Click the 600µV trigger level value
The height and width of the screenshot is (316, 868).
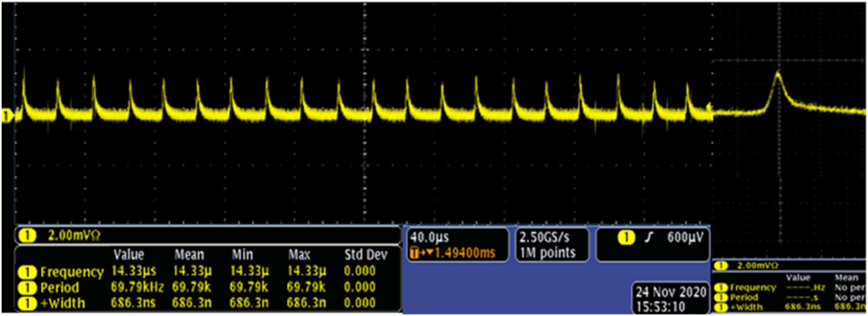point(685,238)
